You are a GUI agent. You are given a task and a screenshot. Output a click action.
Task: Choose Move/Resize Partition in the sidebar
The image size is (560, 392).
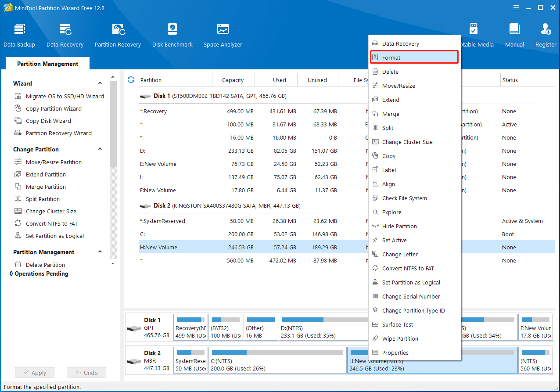48,162
